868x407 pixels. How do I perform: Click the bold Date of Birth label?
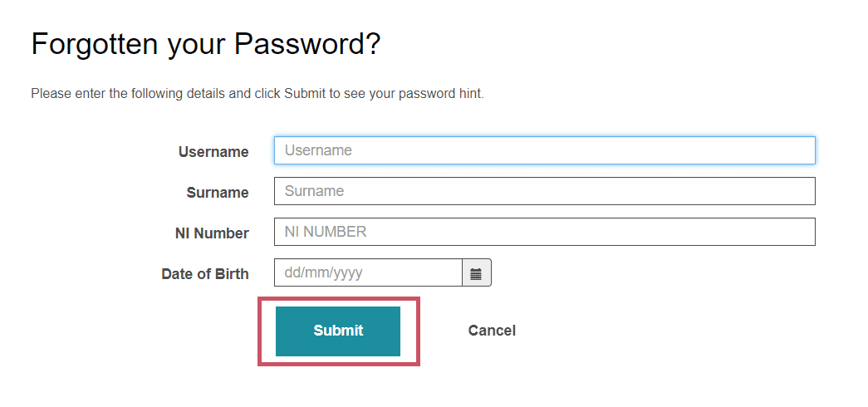click(x=205, y=274)
